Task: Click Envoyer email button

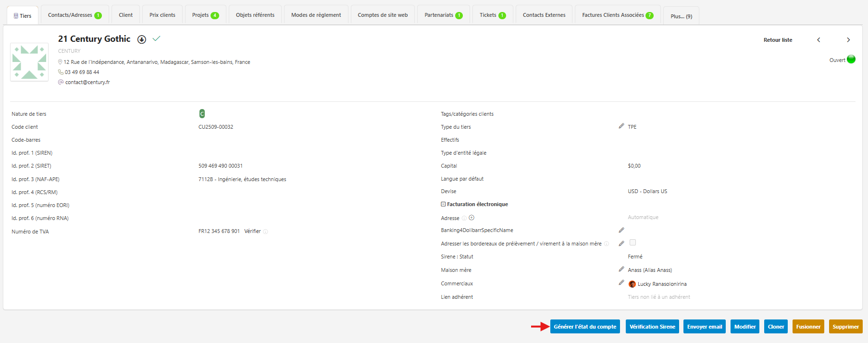Action: [x=705, y=327]
